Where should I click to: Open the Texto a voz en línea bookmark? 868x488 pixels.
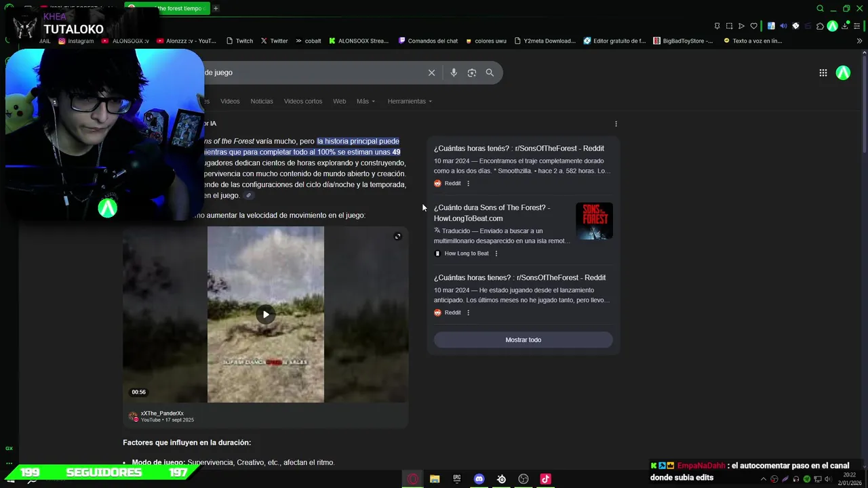(753, 41)
